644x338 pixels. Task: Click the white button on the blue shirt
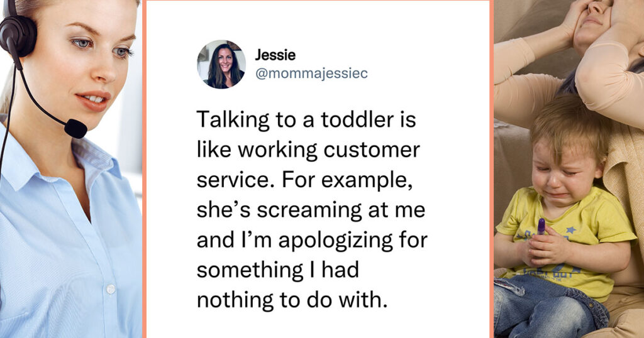pyautogui.click(x=111, y=289)
